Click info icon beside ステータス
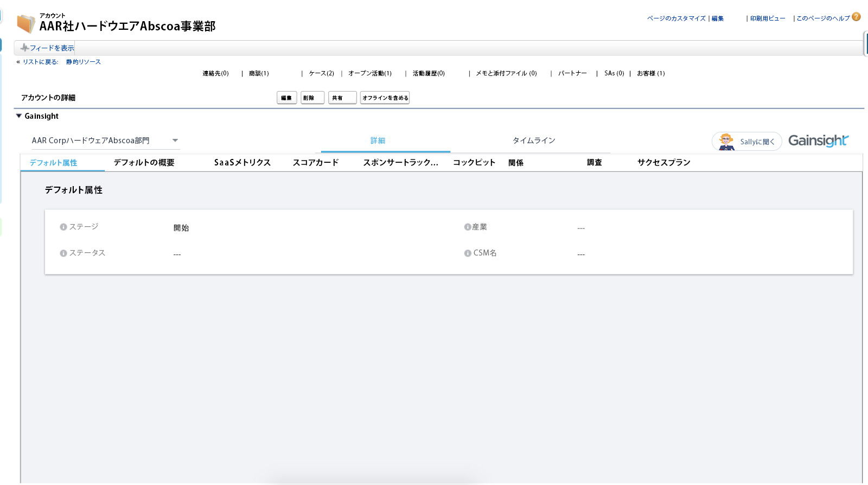868x485 pixels. [x=63, y=253]
